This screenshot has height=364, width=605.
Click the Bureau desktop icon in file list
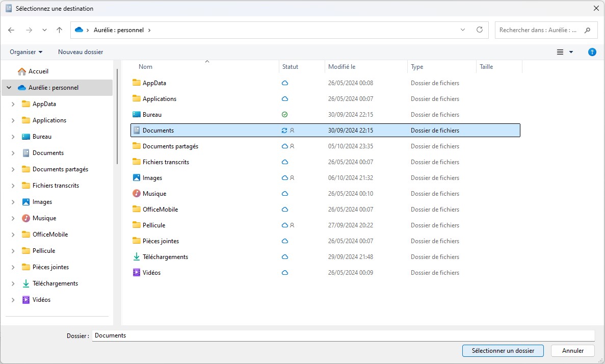[x=136, y=115]
